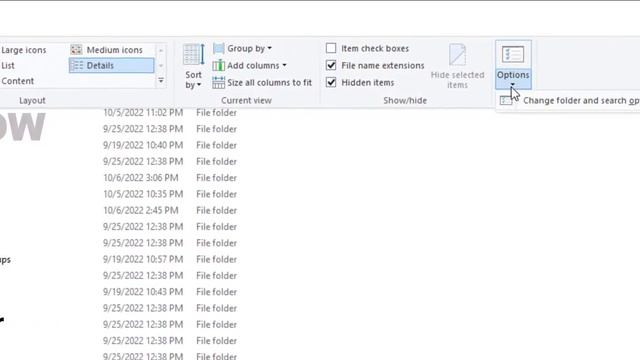Uncheck Hidden items checkbox

[x=331, y=82]
